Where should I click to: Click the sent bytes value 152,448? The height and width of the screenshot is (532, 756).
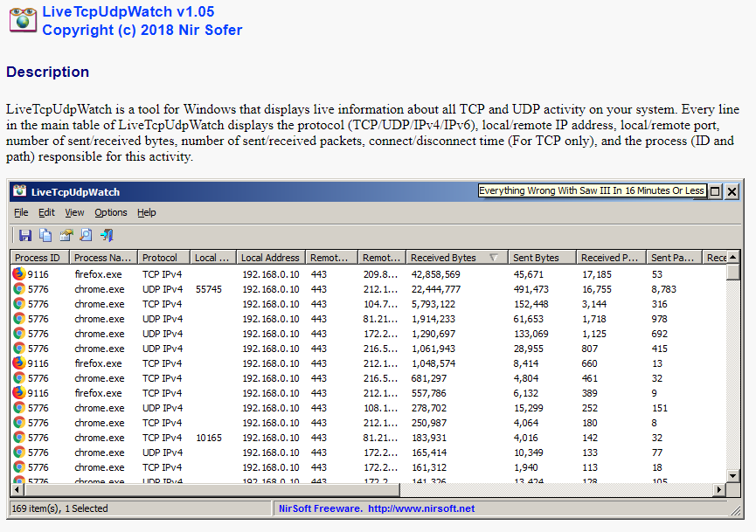531,304
